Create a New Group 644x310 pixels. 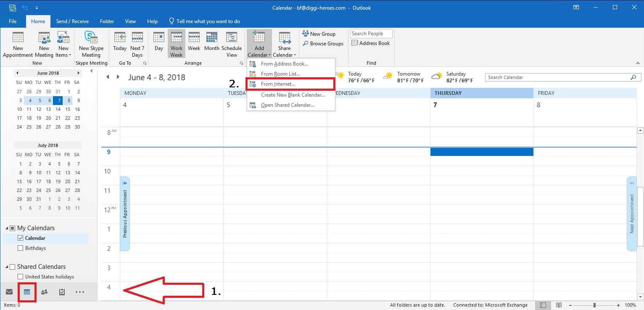click(319, 34)
